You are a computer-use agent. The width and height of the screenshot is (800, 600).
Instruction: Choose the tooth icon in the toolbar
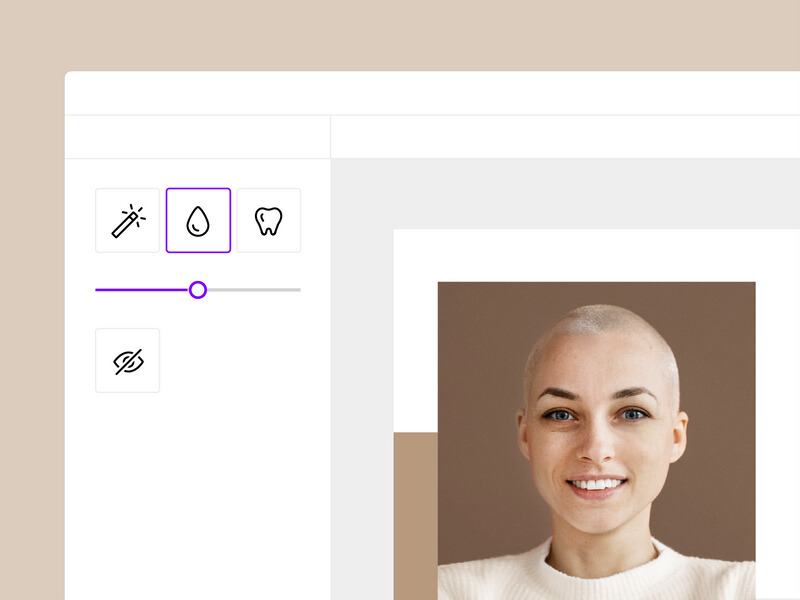pyautogui.click(x=268, y=220)
